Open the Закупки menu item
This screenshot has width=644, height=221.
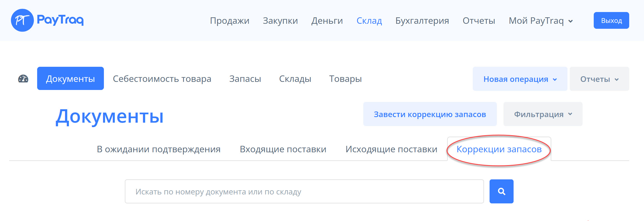[280, 21]
